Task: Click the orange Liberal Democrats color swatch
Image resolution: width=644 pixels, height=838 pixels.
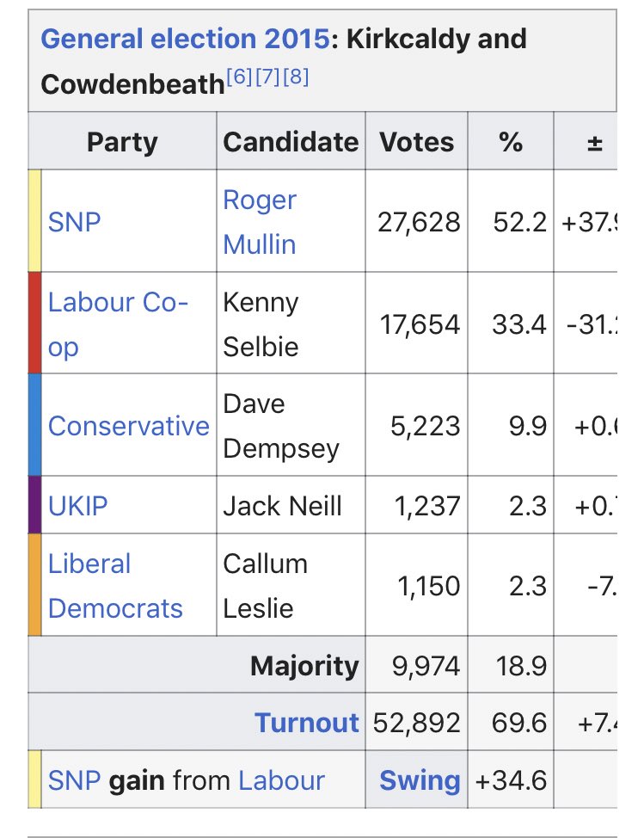Action: click(34, 585)
